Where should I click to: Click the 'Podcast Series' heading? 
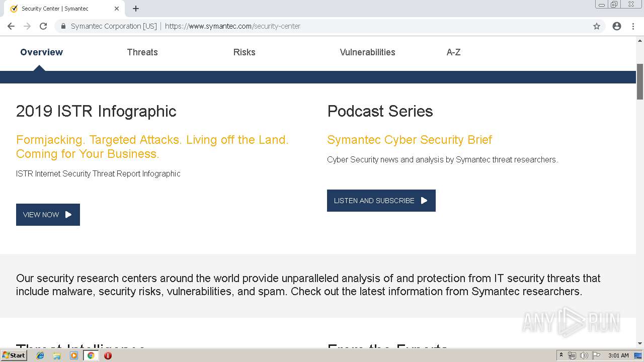380,111
